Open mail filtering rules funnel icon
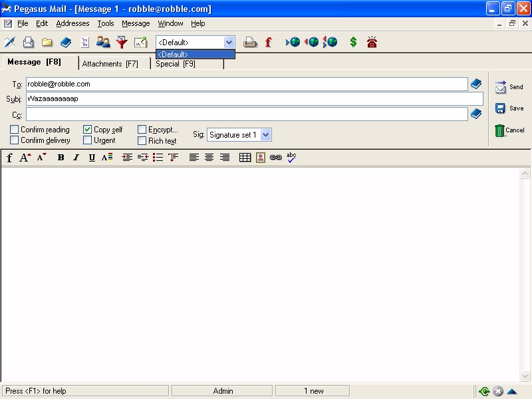Image resolution: width=532 pixels, height=399 pixels. [x=122, y=43]
